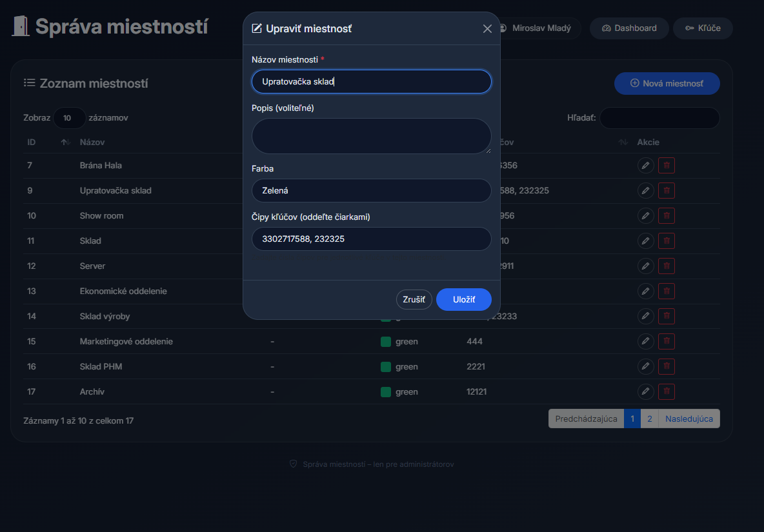Image resolution: width=764 pixels, height=532 pixels.
Task: Click the Čipy kľúčov input field
Action: pyautogui.click(x=371, y=239)
